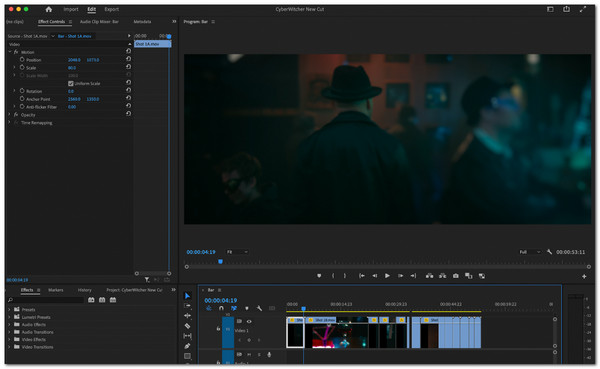Image resolution: width=600 pixels, height=369 pixels.
Task: Select the Ripple Edit tool
Action: [188, 316]
